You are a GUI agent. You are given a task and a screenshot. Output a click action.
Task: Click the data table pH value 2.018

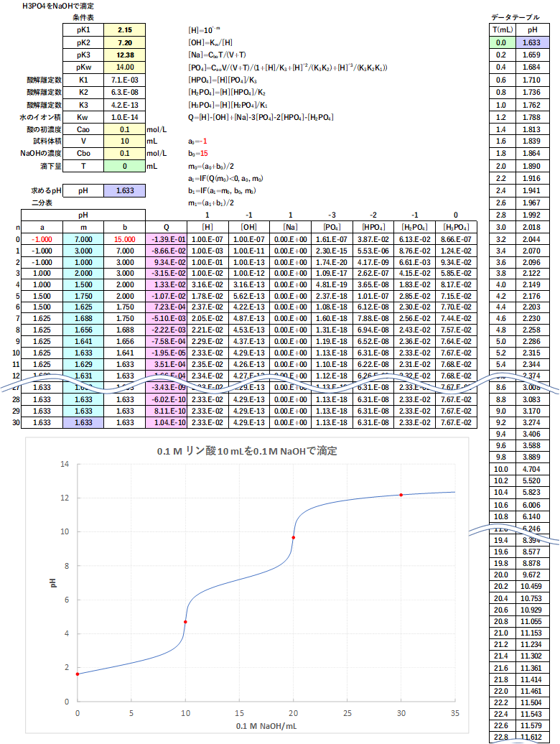(531, 227)
